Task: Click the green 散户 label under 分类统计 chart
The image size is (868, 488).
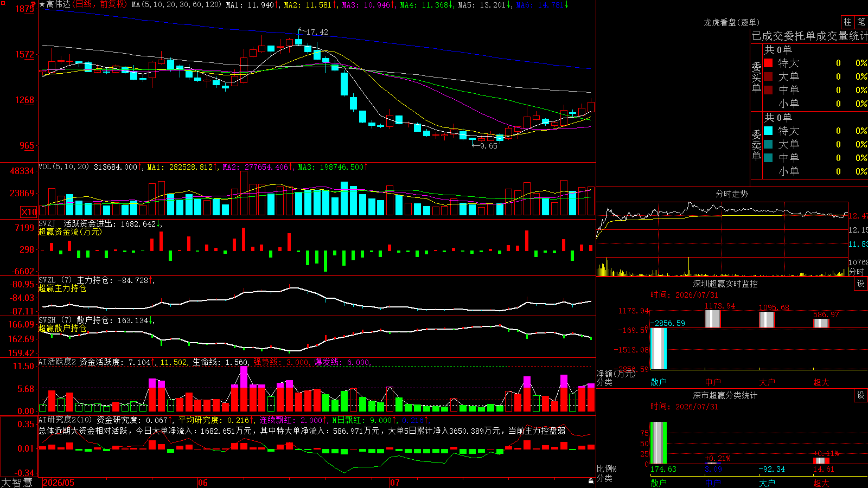Action: pos(659,483)
